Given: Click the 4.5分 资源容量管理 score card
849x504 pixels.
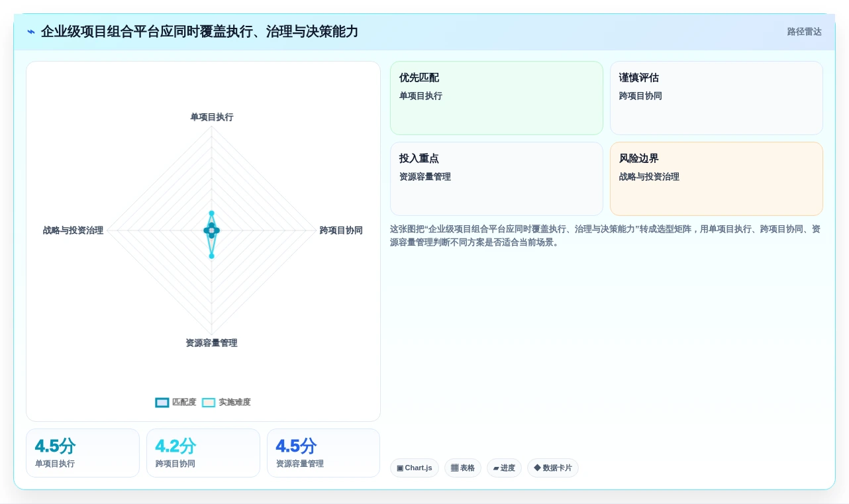Looking at the screenshot, I should click(324, 453).
